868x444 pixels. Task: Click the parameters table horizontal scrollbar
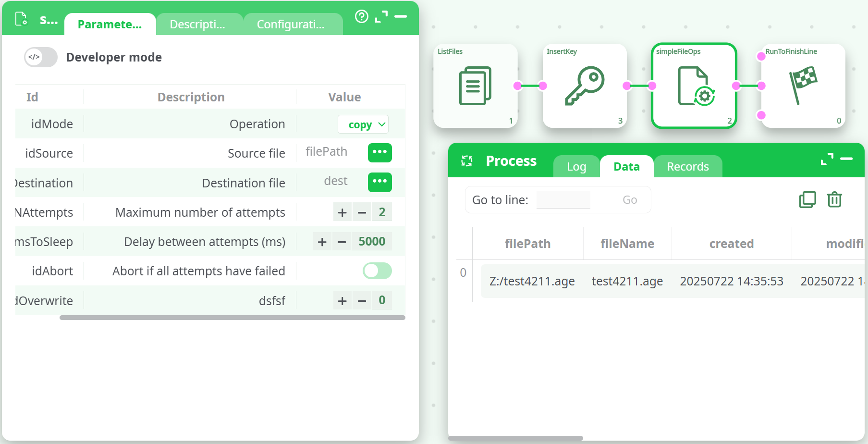coord(232,318)
